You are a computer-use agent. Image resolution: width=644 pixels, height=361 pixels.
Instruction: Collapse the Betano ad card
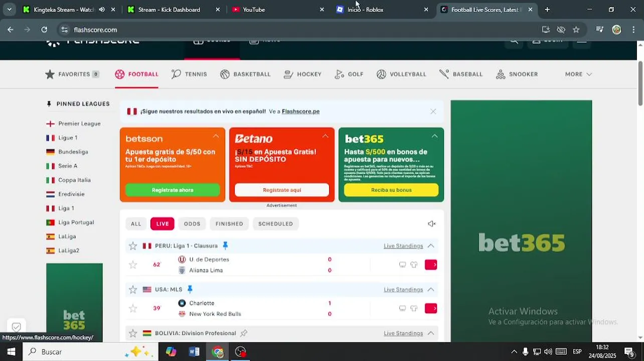325,136
